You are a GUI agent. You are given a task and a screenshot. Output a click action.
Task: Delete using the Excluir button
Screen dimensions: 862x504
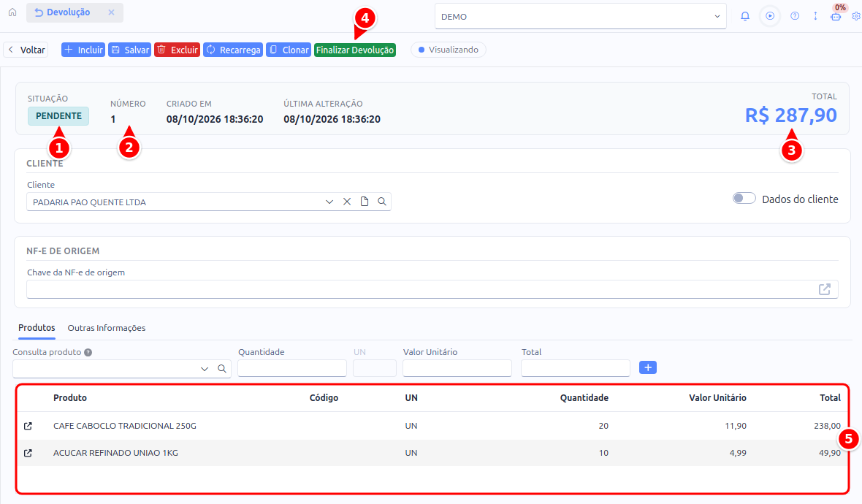pos(177,50)
